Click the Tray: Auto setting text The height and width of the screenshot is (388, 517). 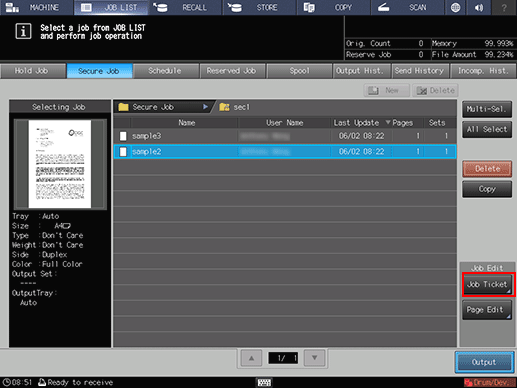(36, 216)
